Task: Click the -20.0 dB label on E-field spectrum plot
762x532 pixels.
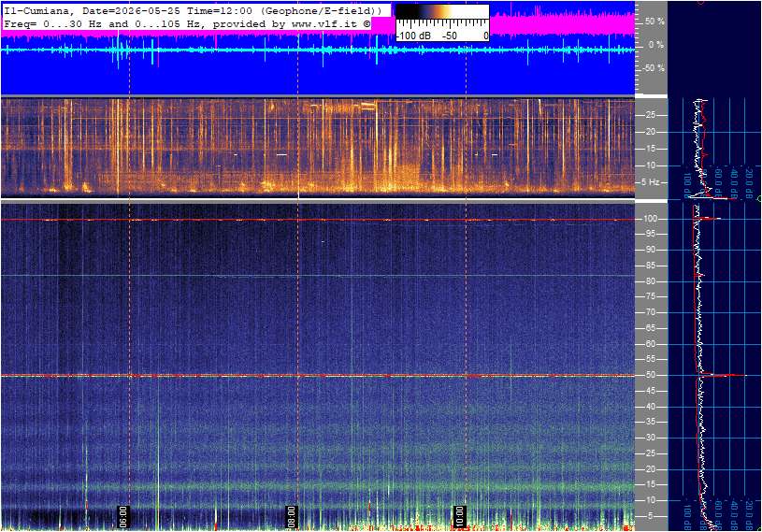Action: (x=749, y=513)
